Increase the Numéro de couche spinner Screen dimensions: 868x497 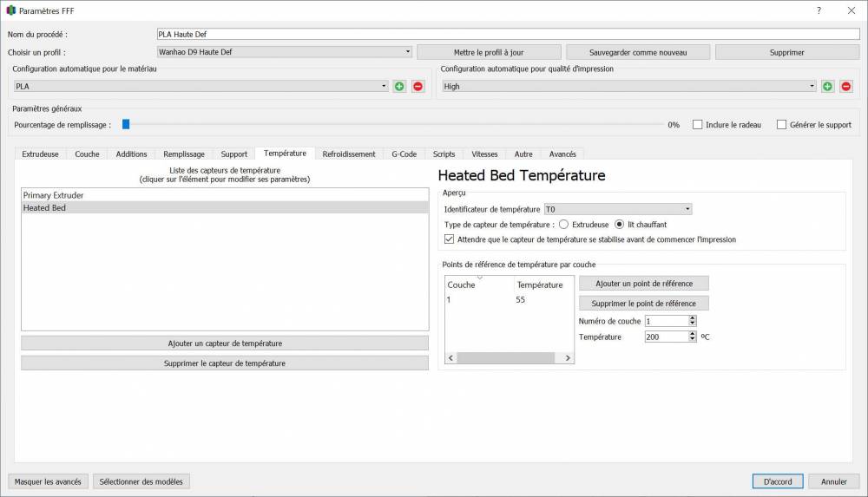pyautogui.click(x=692, y=318)
